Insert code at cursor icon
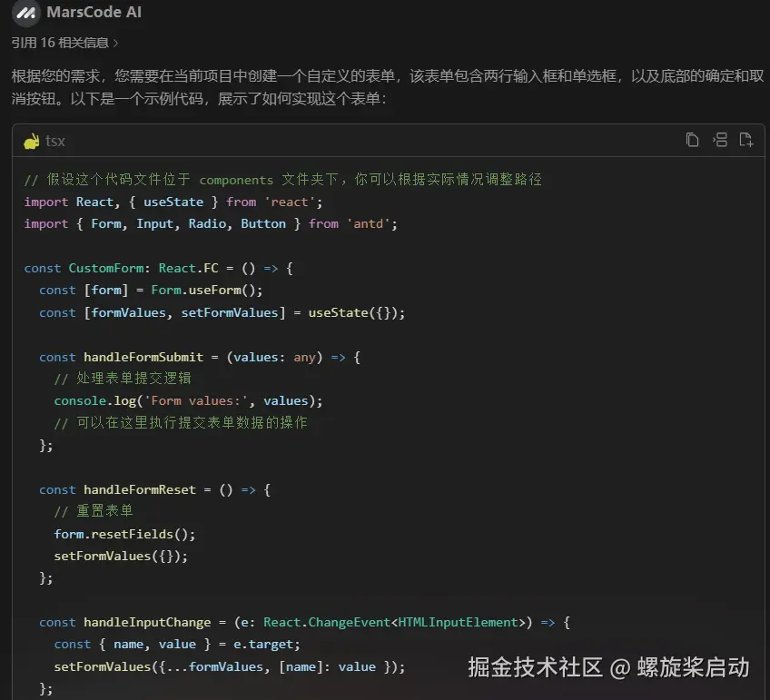 720,140
